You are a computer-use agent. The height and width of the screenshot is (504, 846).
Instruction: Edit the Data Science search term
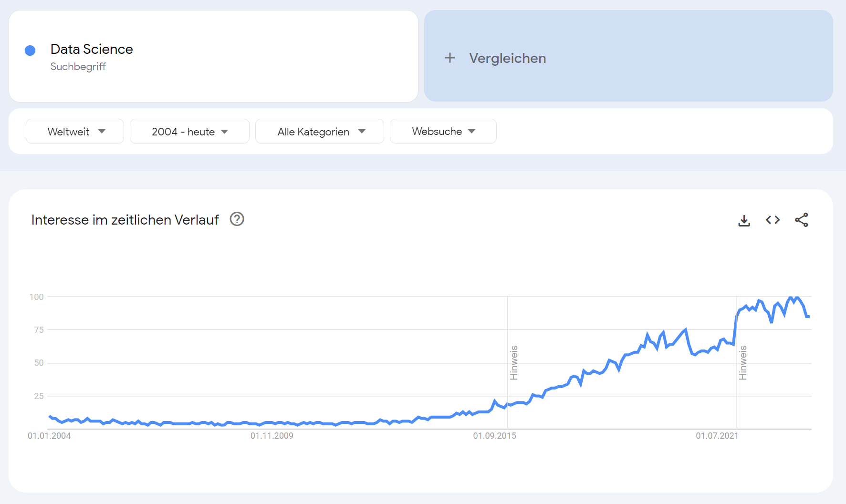coord(92,49)
